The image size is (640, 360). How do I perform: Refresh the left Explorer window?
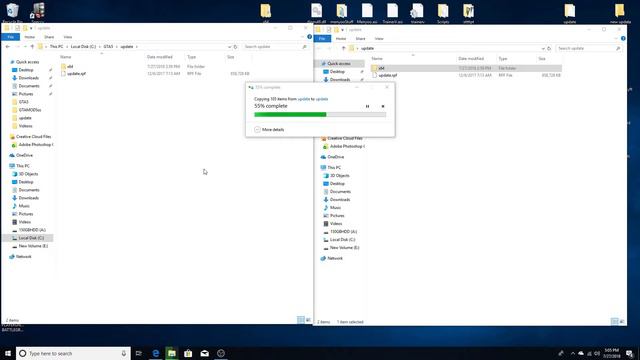click(236, 47)
